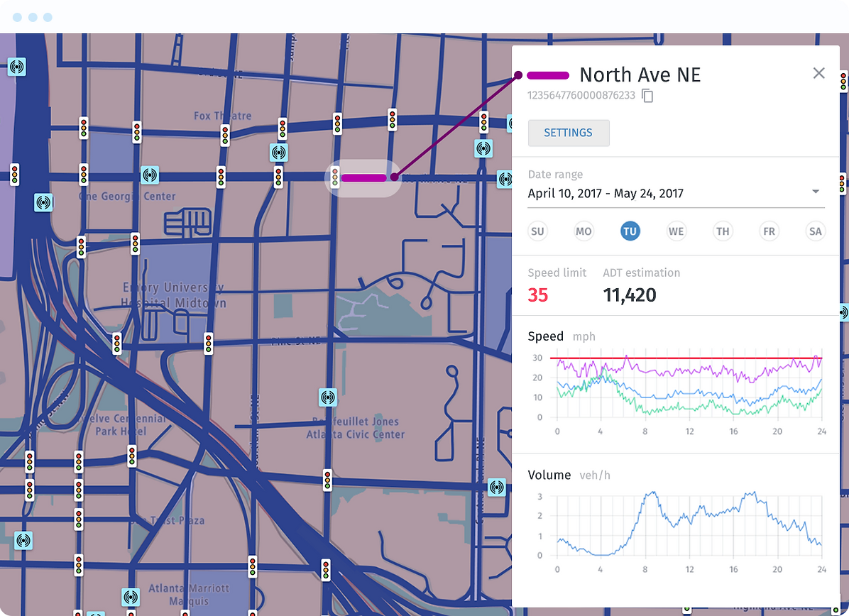Copy the segment ID using the copy icon
Image resolution: width=849 pixels, height=616 pixels.
click(x=647, y=97)
